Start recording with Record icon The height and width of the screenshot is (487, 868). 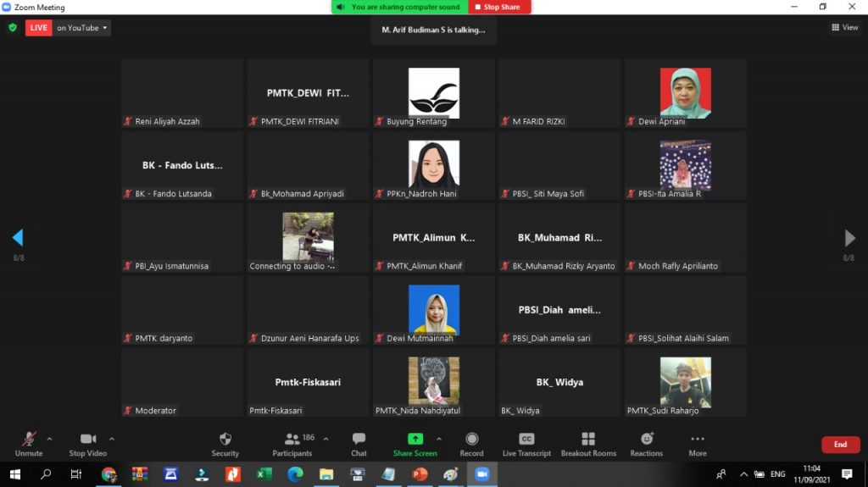471,440
